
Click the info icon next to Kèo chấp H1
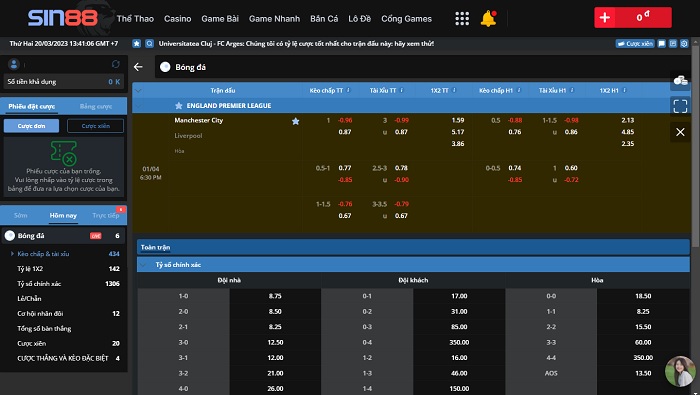point(519,90)
